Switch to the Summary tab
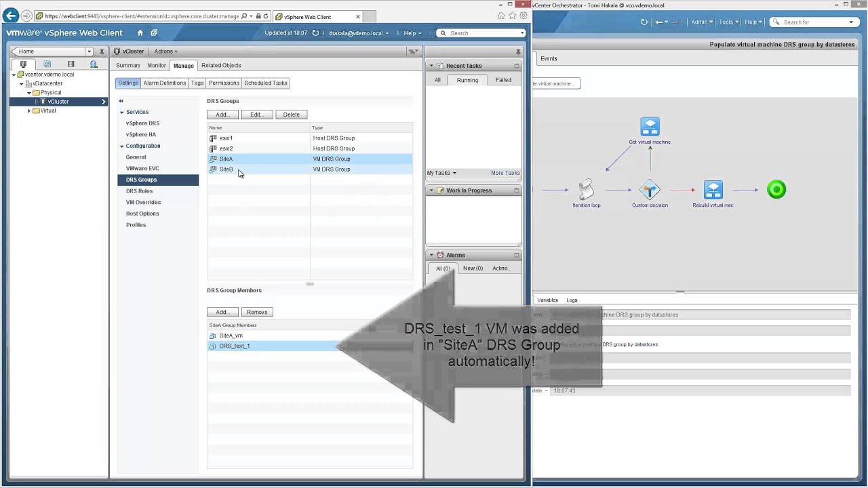Image resolution: width=868 pixels, height=488 pixels. (127, 65)
